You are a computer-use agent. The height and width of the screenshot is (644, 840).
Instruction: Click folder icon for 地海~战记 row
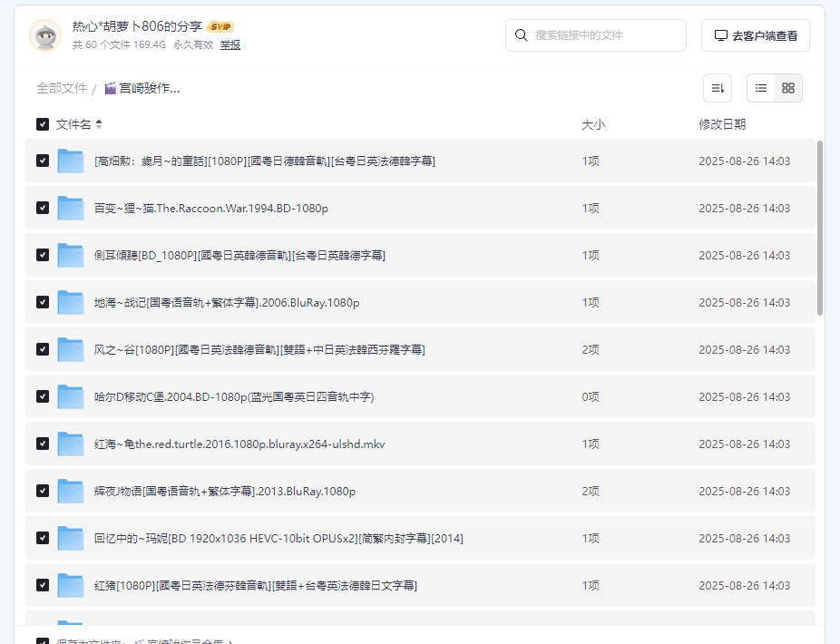click(x=70, y=302)
